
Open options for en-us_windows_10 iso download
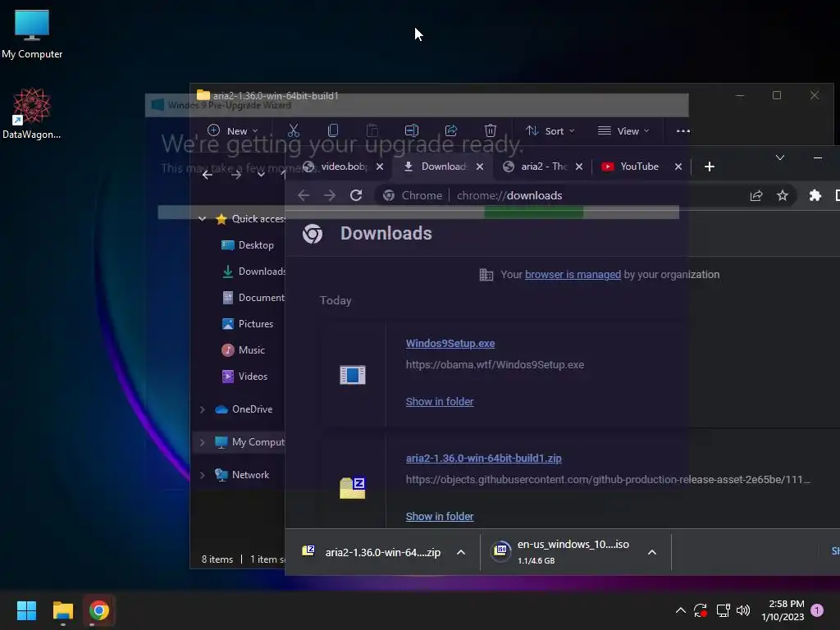coord(652,552)
